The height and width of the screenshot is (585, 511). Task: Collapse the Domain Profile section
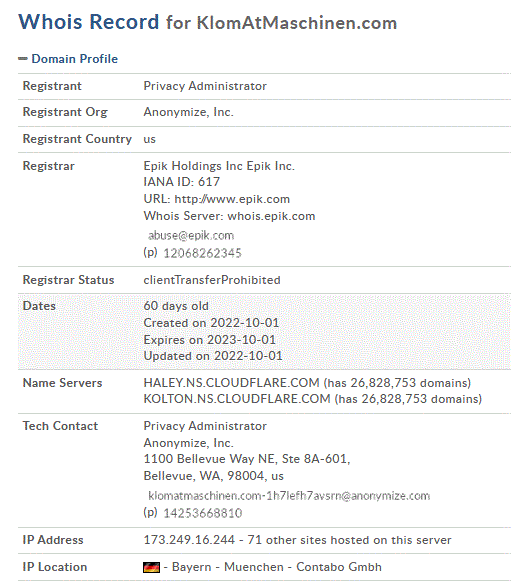[x=75, y=59]
